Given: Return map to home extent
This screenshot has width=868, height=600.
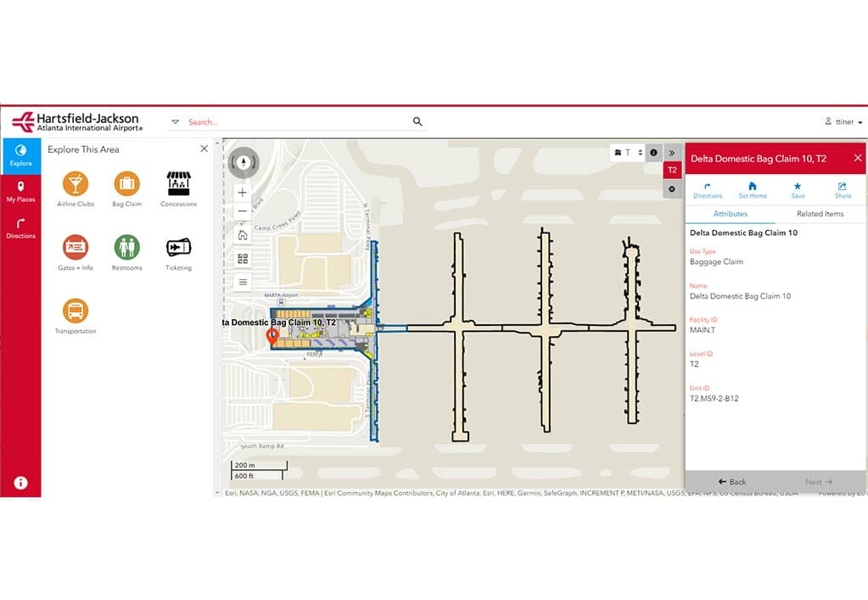Looking at the screenshot, I should pos(243,235).
